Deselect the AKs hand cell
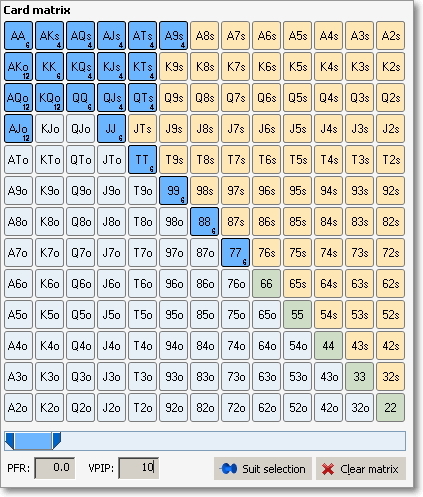This screenshot has height=497, width=423. (x=49, y=36)
